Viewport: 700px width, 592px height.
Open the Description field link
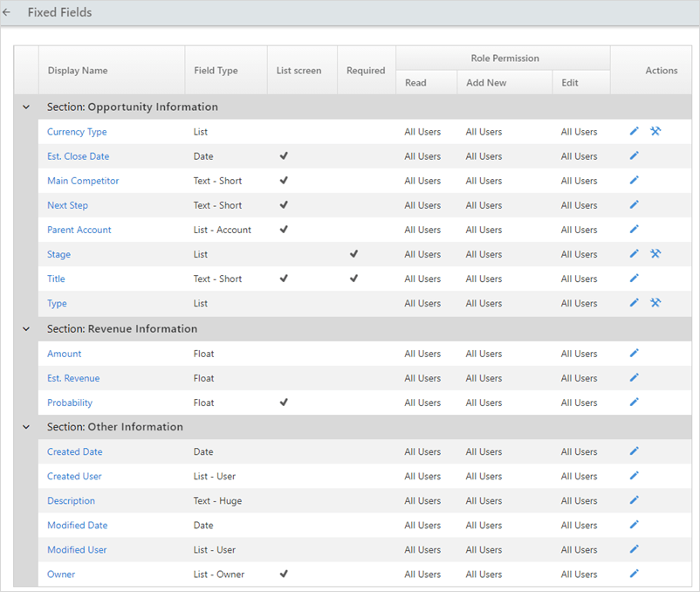[x=71, y=501]
